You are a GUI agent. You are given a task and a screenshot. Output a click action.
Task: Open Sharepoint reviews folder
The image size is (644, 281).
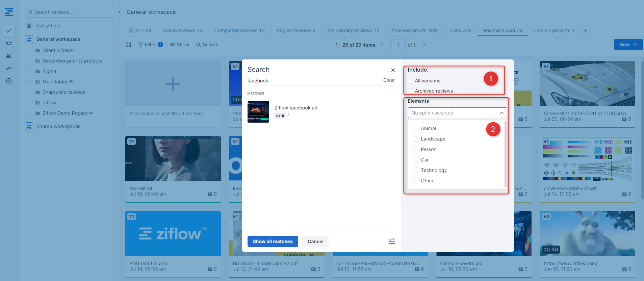point(63,92)
